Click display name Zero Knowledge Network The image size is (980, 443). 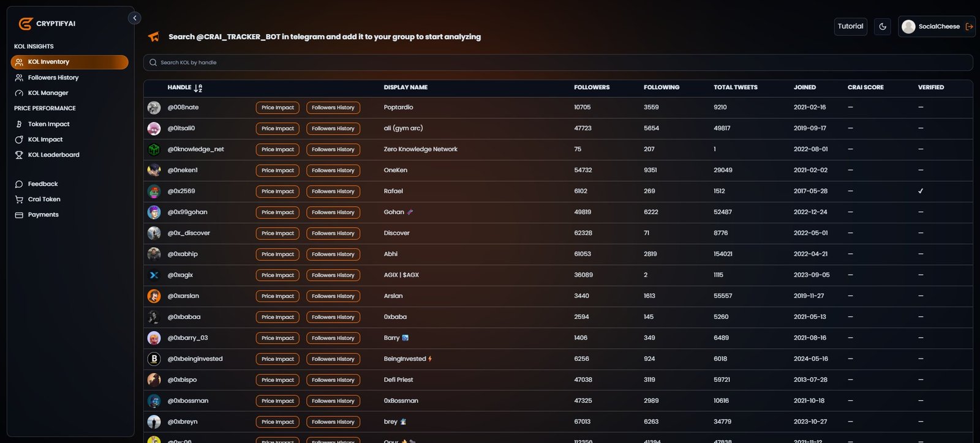[421, 149]
